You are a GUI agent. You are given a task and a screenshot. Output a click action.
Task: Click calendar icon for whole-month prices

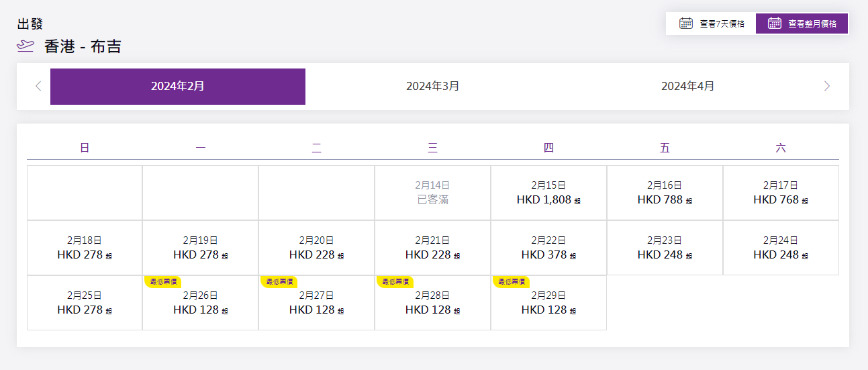pos(774,24)
